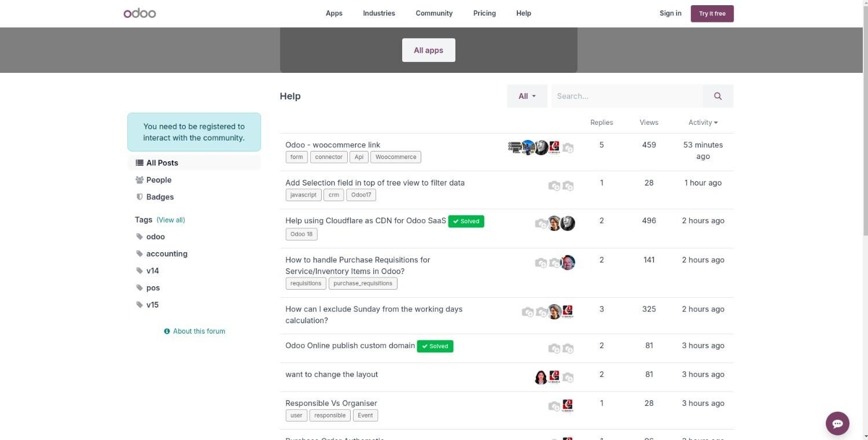Click the Try it free button

712,14
